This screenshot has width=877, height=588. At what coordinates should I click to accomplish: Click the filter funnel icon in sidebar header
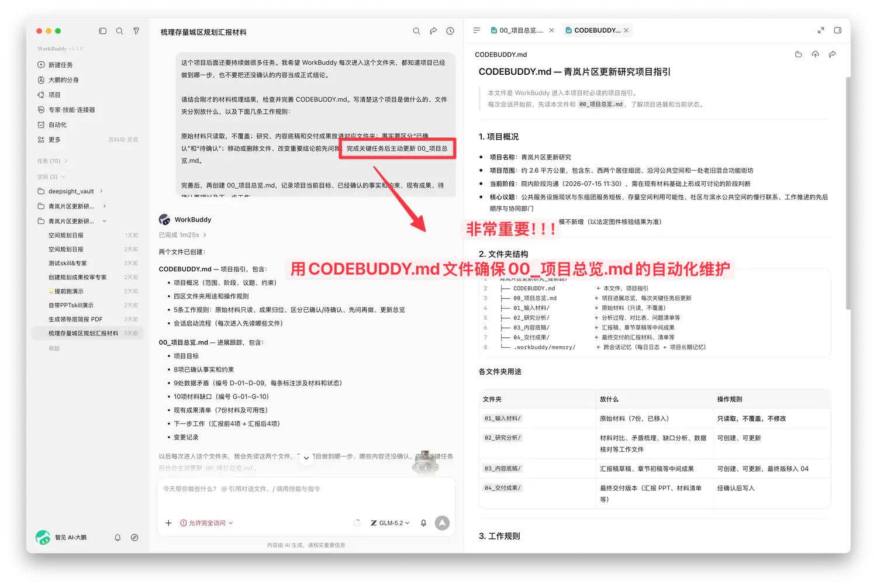click(136, 31)
